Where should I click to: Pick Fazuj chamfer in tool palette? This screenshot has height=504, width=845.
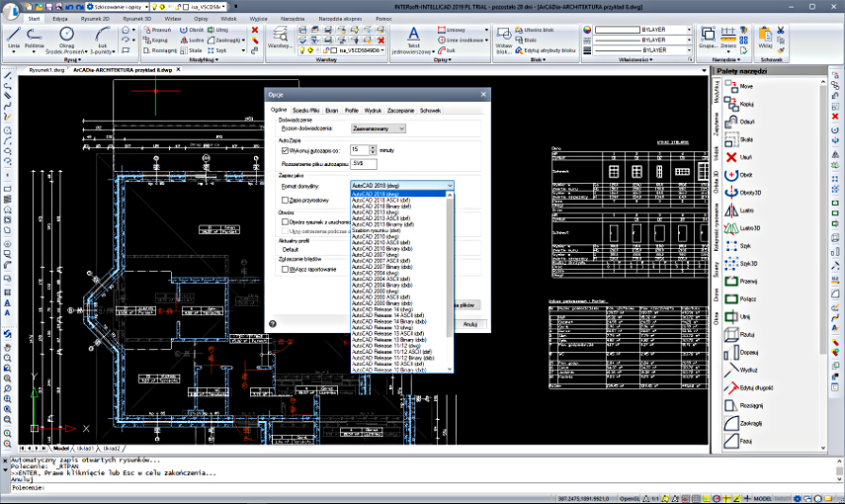pos(738,441)
